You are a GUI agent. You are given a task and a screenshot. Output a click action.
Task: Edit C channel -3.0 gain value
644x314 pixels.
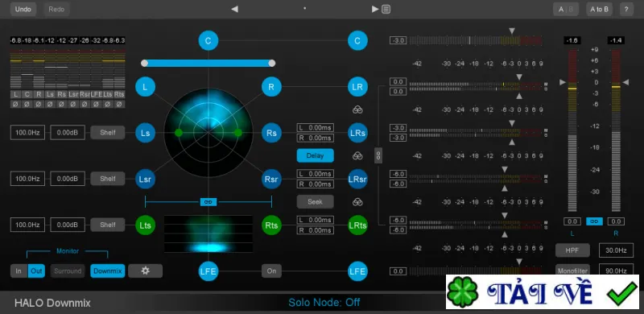click(398, 40)
